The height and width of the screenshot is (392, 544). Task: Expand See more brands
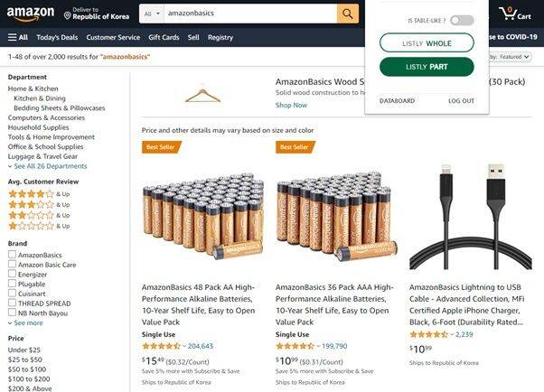point(25,322)
